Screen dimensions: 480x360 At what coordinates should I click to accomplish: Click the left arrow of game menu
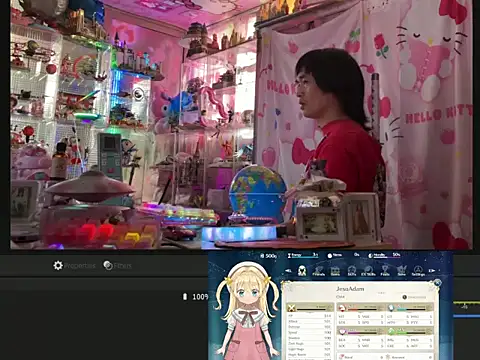(288, 271)
